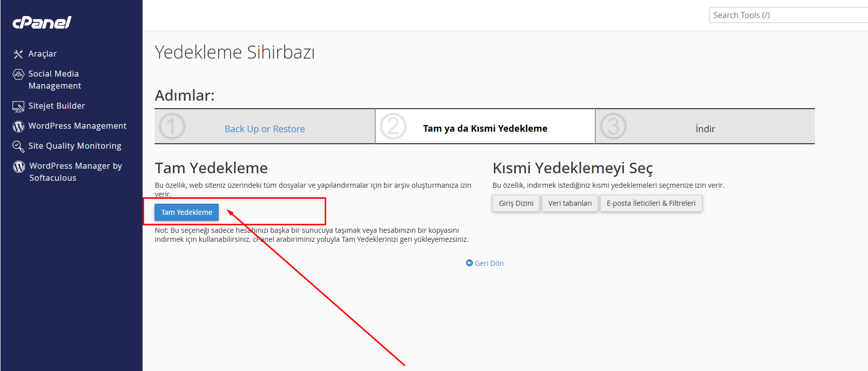Viewport: 868px width, 371px height.
Task: Click the cPanel logo
Action: pos(42,23)
